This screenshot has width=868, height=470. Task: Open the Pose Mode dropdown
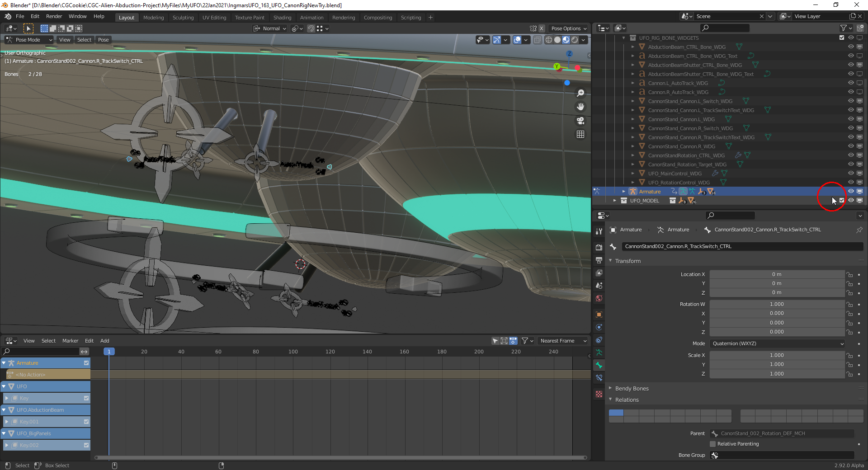click(29, 40)
